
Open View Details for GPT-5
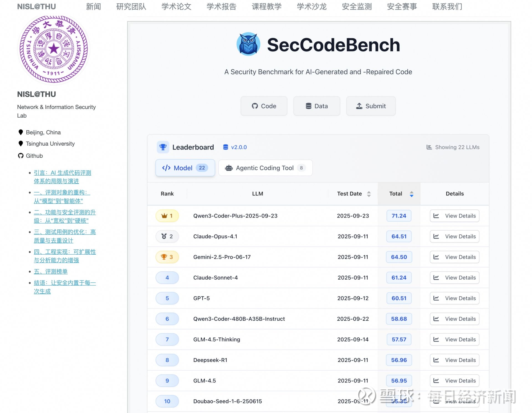(x=454, y=298)
